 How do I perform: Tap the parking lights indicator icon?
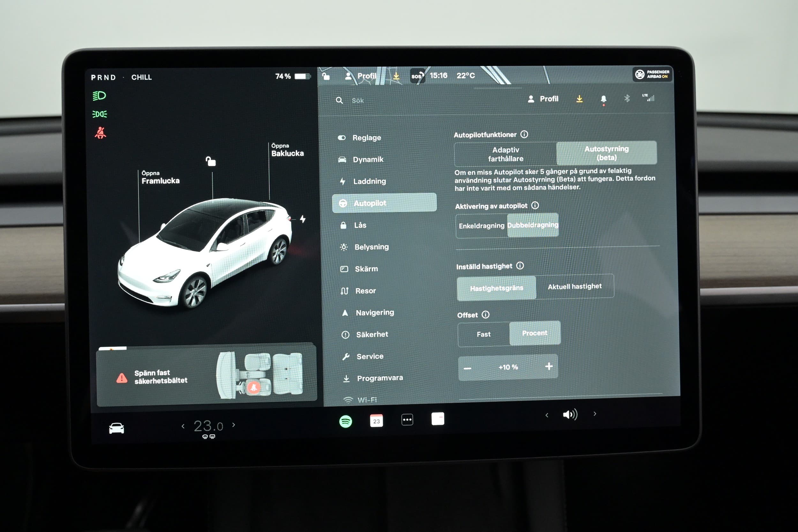click(x=100, y=114)
